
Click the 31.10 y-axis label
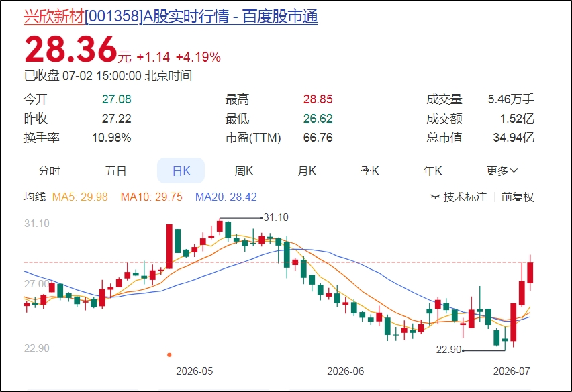coord(36,224)
